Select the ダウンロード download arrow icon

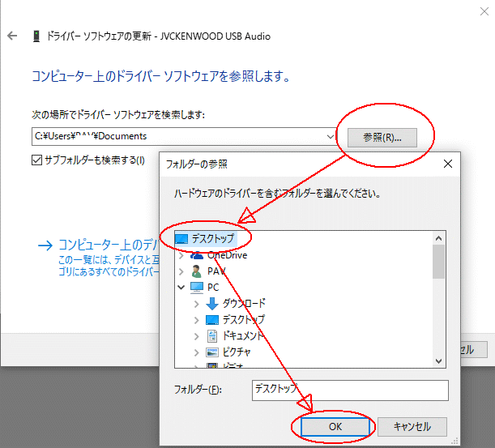click(x=212, y=303)
